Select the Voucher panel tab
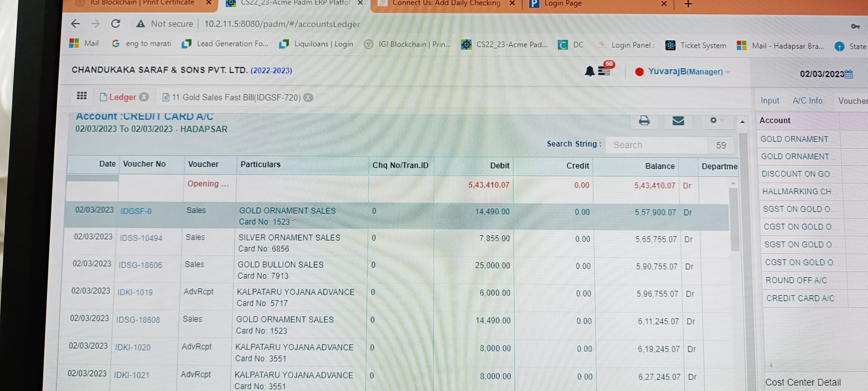 pos(853,101)
